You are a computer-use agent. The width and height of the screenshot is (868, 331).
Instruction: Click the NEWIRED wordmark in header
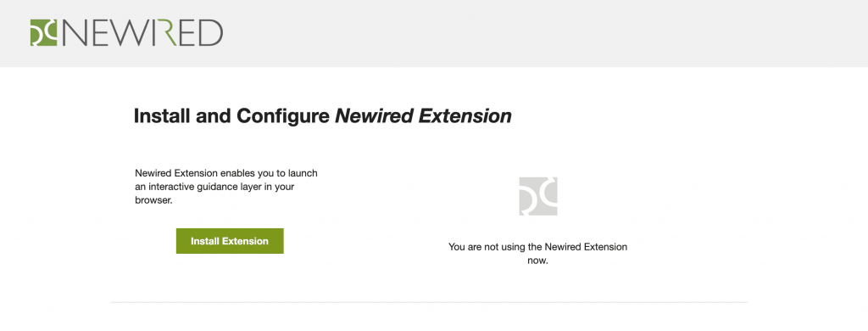click(142, 33)
